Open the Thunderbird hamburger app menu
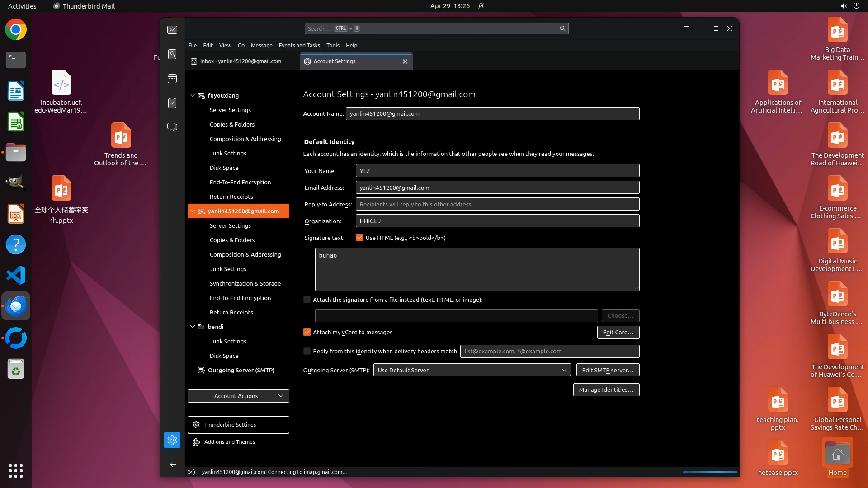Viewport: 868px width, 488px height. 686,28
